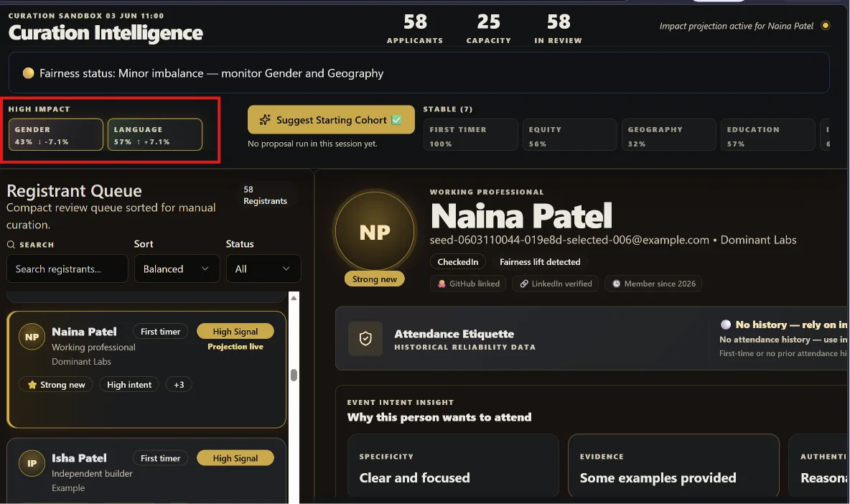Click the sparkle icon on Suggest Starting Cohort
This screenshot has width=850, height=504.
tap(264, 120)
